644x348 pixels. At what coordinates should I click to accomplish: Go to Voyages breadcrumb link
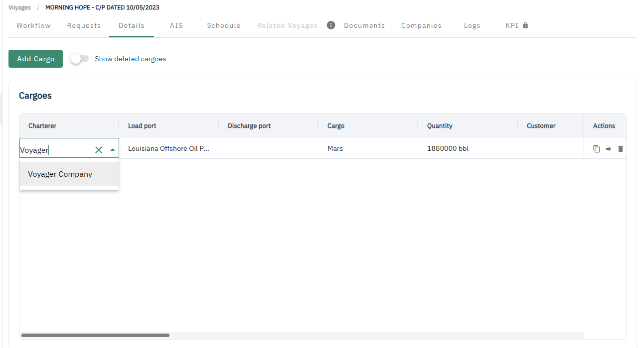tap(19, 7)
